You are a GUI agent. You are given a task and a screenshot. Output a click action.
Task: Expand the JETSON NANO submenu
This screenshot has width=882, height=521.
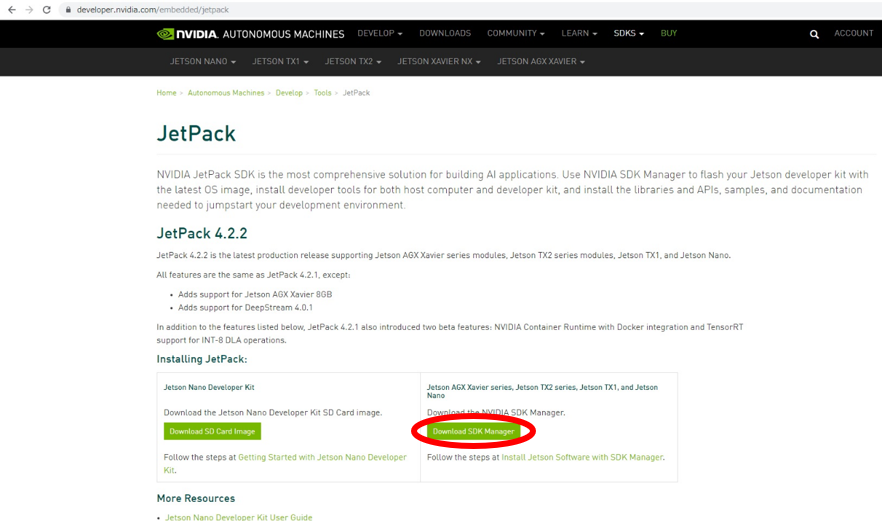click(x=203, y=61)
